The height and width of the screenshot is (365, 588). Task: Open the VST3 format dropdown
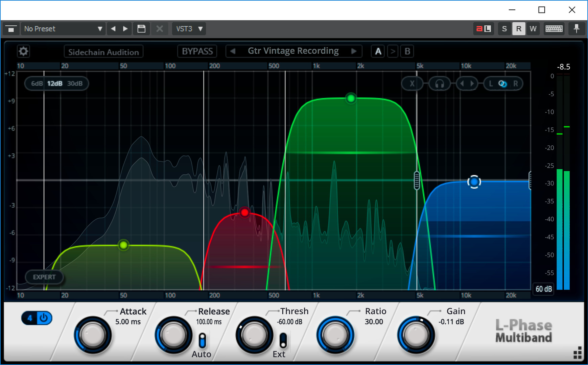click(x=188, y=28)
